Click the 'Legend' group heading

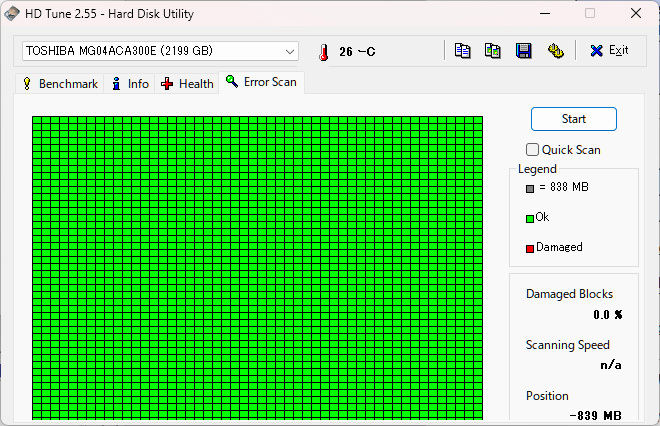pyautogui.click(x=537, y=169)
